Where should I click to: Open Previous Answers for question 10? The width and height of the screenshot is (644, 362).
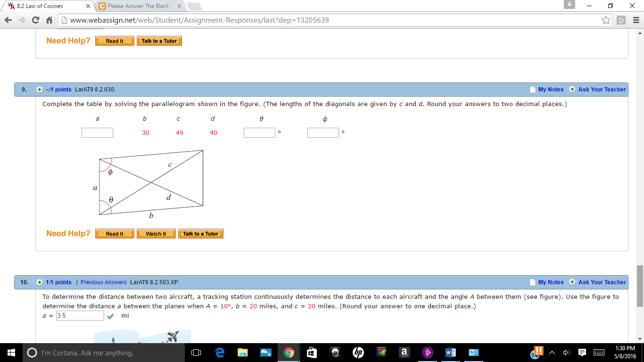(104, 282)
